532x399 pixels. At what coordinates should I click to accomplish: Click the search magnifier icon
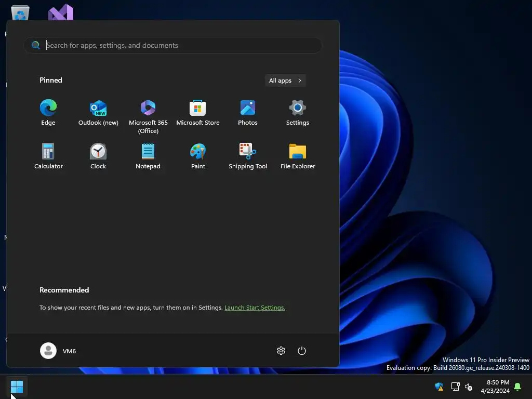(36, 45)
